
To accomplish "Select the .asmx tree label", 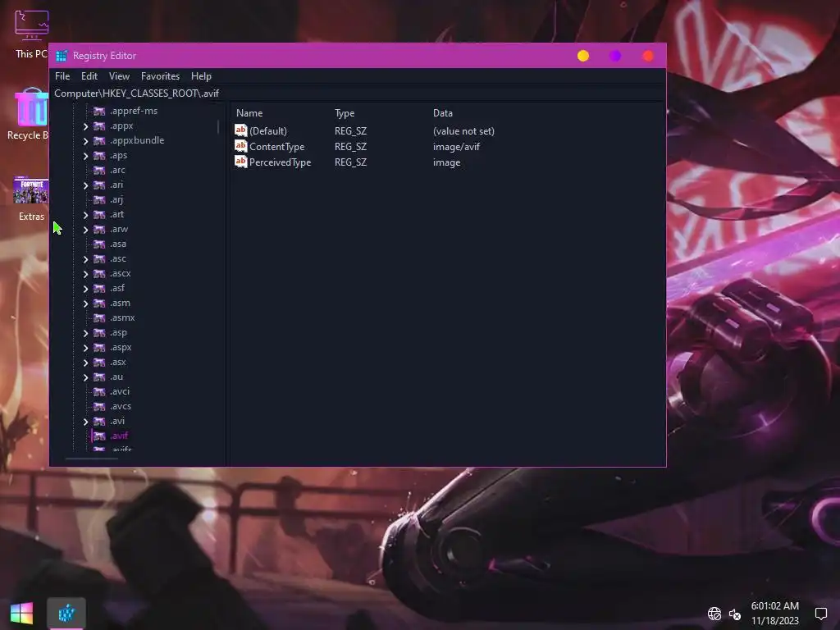I will pos(123,317).
